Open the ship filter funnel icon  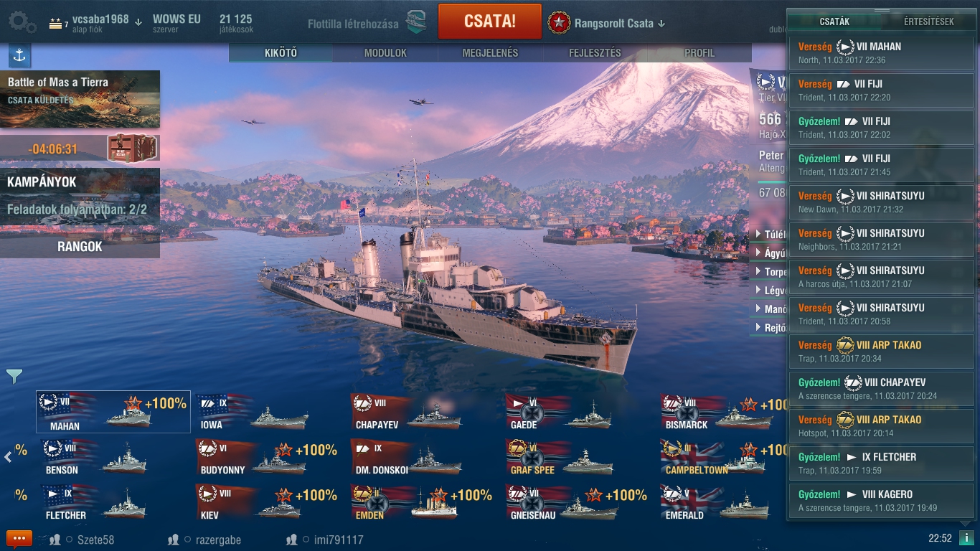[x=14, y=376]
